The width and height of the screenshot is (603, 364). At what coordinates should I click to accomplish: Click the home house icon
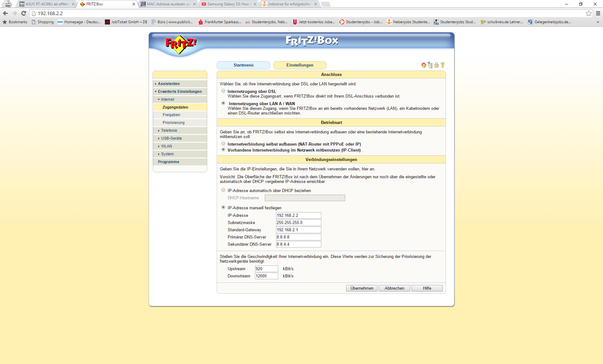[424, 65]
